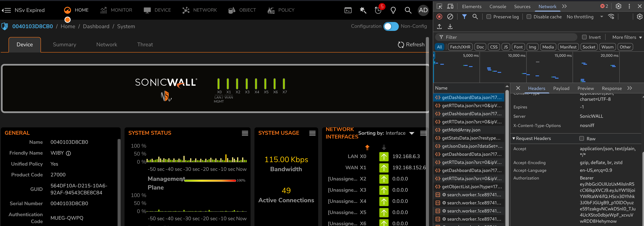The height and width of the screenshot is (226, 644).
Task: Open the POLICY top menu
Action: click(281, 10)
